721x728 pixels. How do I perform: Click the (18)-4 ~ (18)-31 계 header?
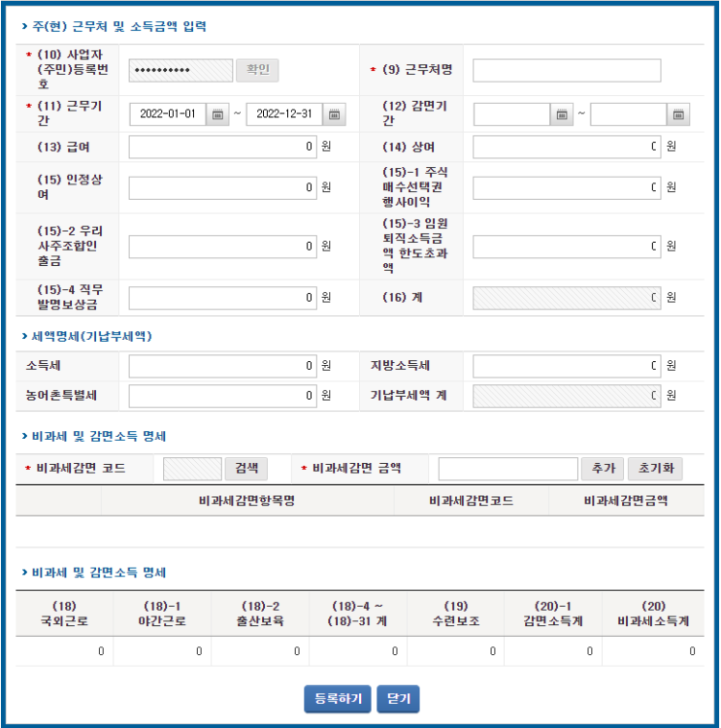point(357,613)
